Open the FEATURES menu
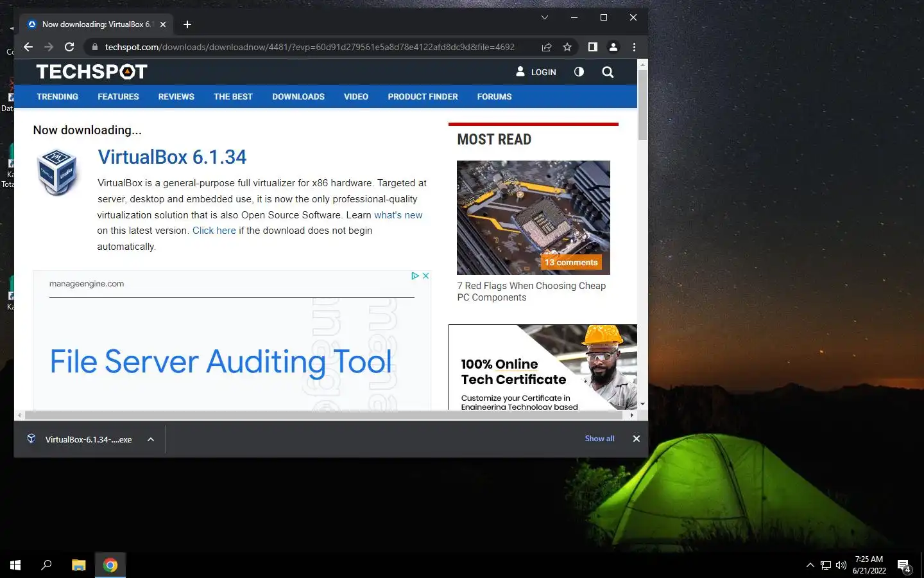This screenshot has height=578, width=924. (x=118, y=96)
